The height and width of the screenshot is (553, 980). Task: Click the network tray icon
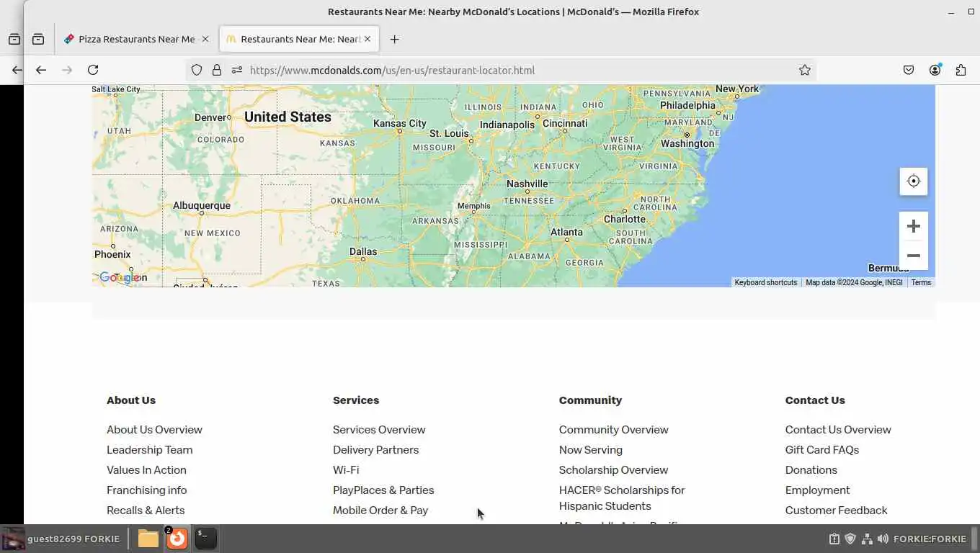867,539
